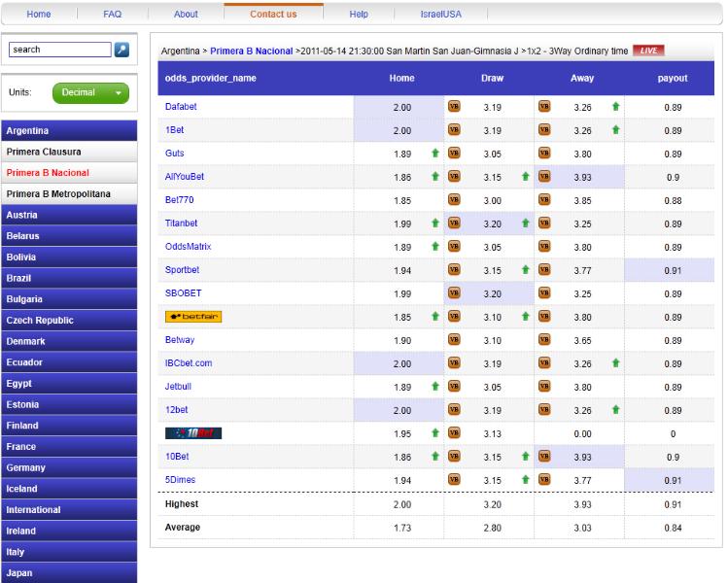Click Sportbet payout value 0.91
The height and width of the screenshot is (583, 728).
click(673, 271)
